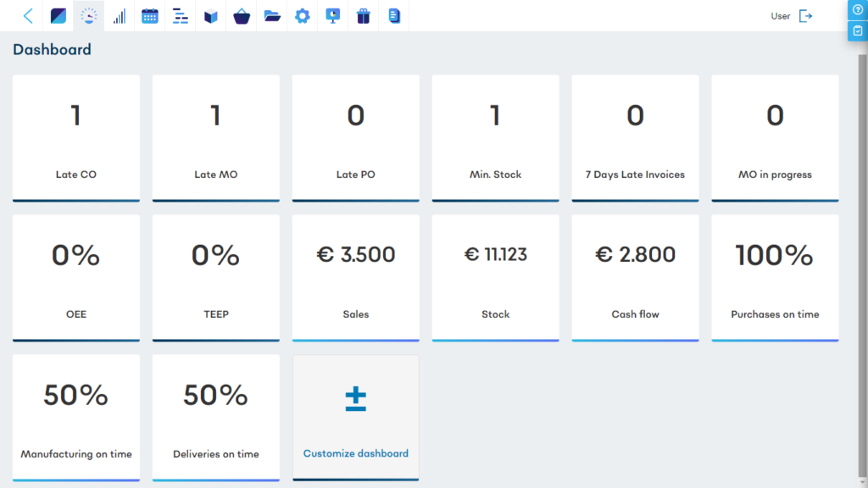Select the dashboard gauge tab
Image resolution: width=868 pixels, height=488 pixels.
tap(89, 16)
